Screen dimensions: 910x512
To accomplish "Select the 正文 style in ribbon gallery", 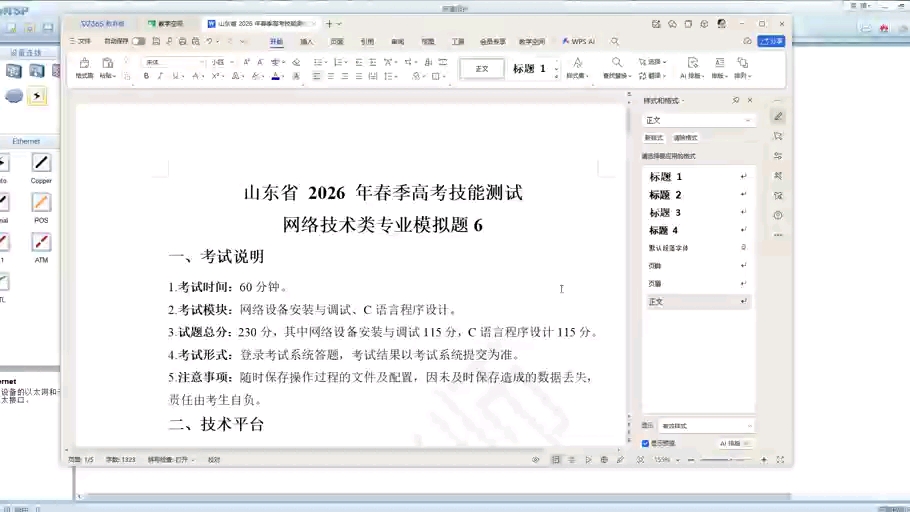I will [x=482, y=68].
